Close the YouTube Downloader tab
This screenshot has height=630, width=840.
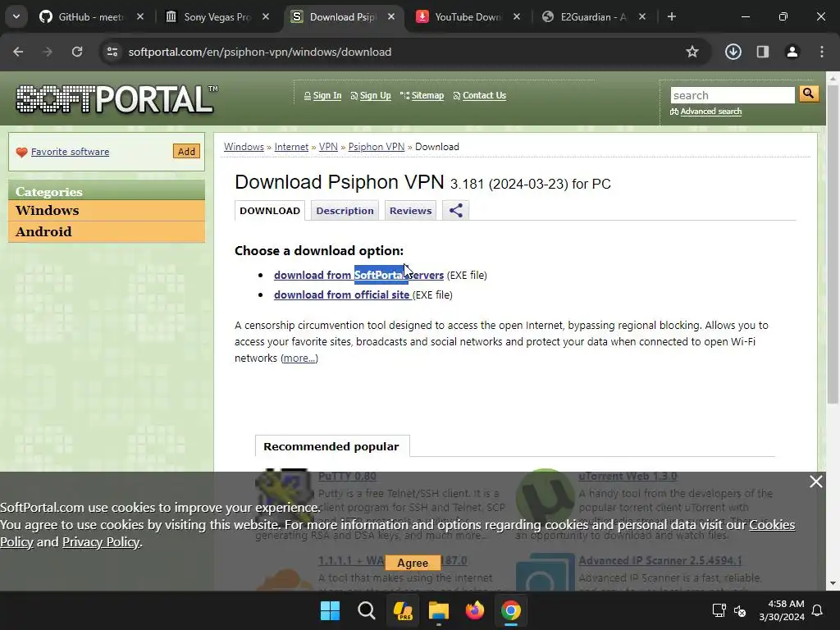point(517,16)
